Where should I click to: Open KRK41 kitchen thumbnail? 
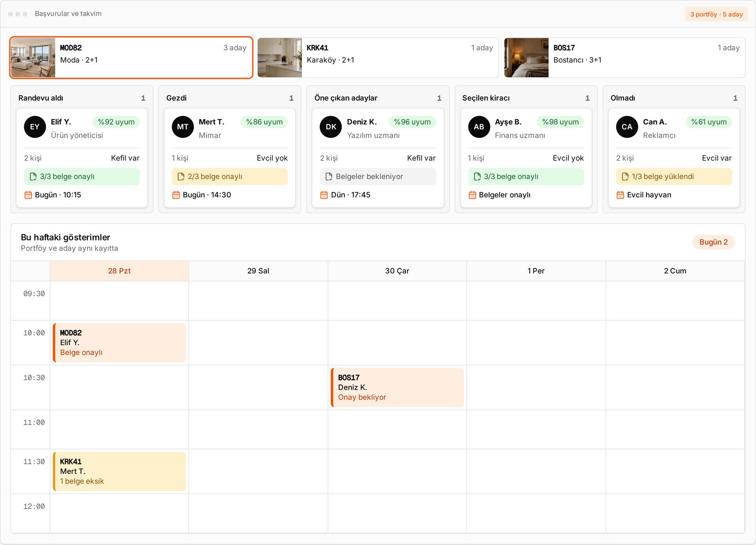(280, 58)
